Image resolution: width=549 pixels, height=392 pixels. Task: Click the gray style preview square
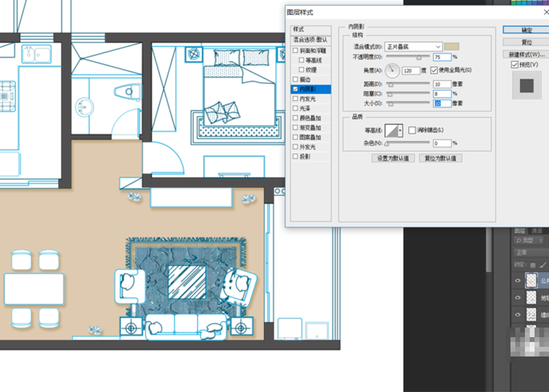pyautogui.click(x=527, y=86)
